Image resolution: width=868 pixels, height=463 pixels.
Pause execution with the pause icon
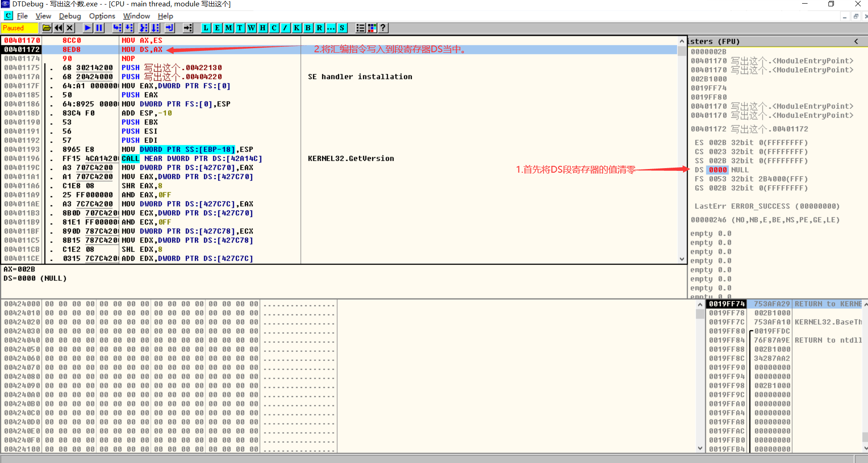point(99,28)
